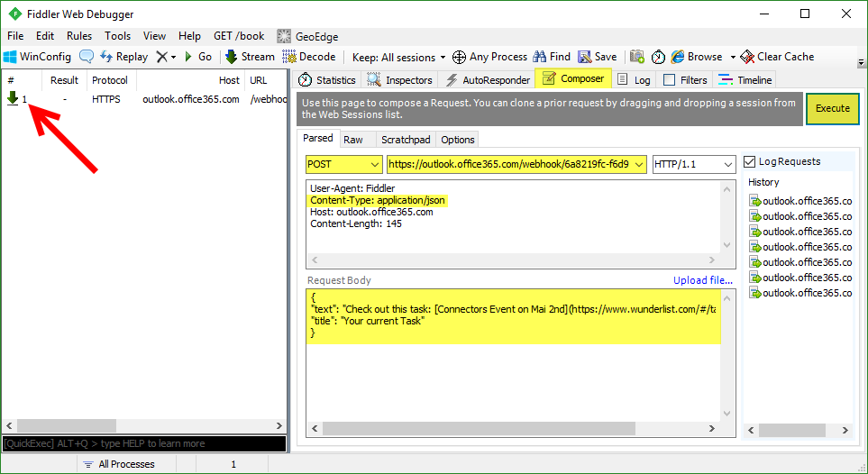This screenshot has width=868, height=474.
Task: Open the HTTP method POST dropdown
Action: click(344, 164)
